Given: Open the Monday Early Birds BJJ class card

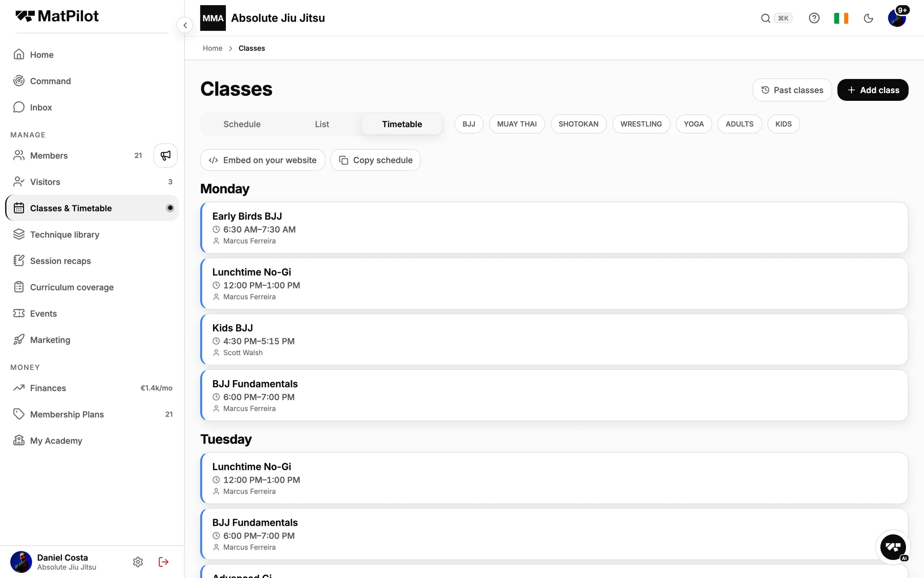Looking at the screenshot, I should pyautogui.click(x=554, y=228).
